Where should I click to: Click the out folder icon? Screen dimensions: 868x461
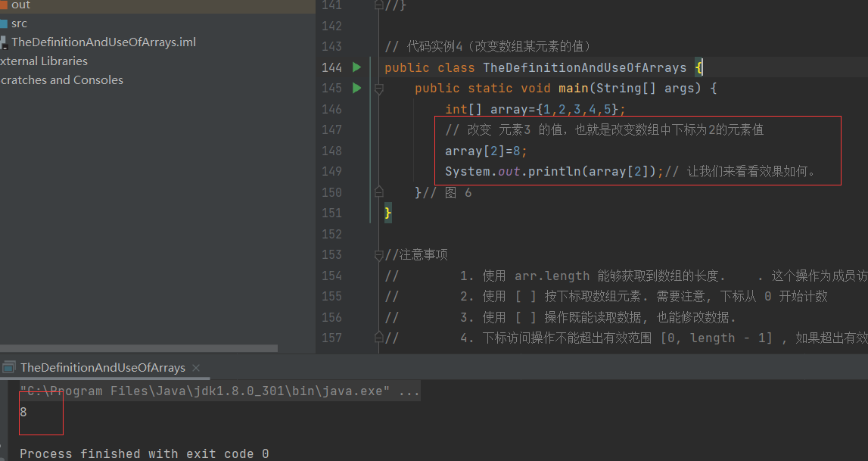click(3, 5)
